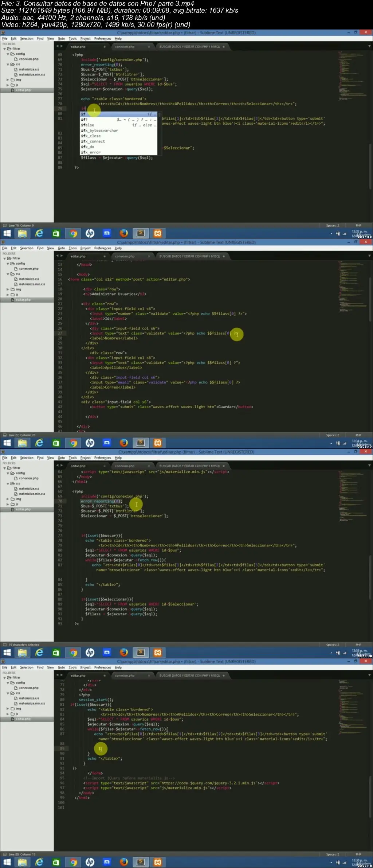Open the XAMPP icon in the 00:01:50 taskbar
373x868 pixels.
point(158,234)
